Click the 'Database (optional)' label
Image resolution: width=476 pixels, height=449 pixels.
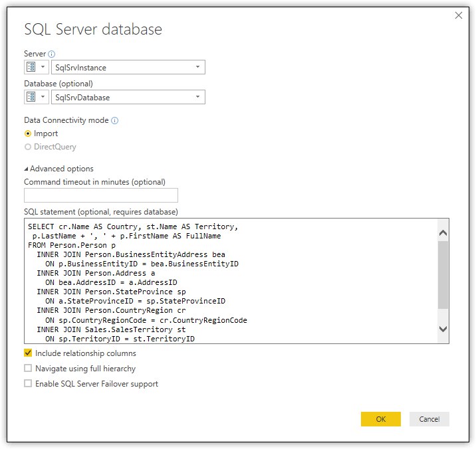click(x=59, y=84)
